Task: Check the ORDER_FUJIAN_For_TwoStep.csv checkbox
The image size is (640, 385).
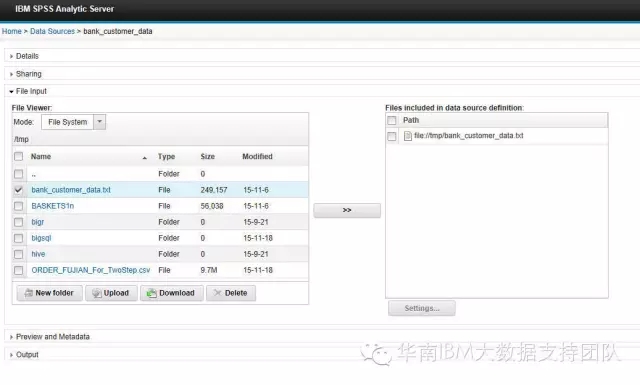Action: point(18,270)
